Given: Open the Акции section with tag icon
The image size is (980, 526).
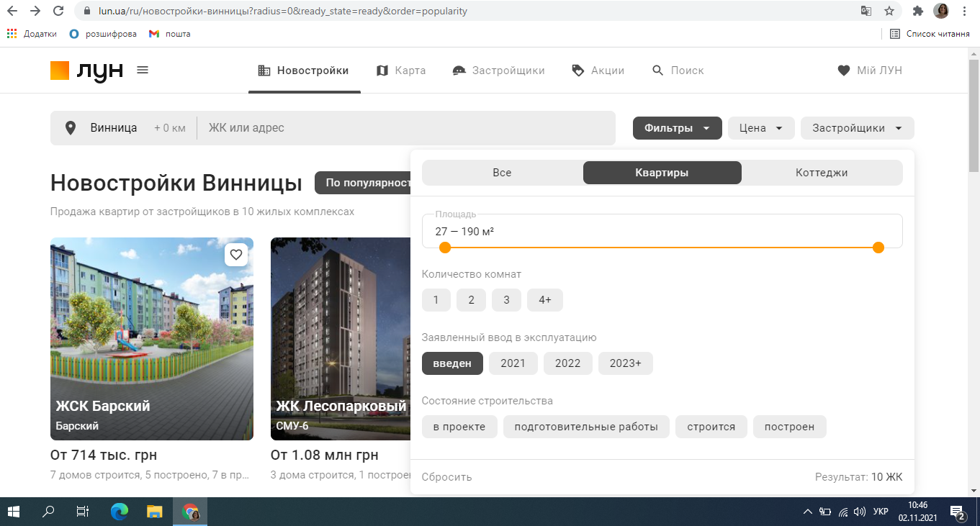Looking at the screenshot, I should 598,70.
